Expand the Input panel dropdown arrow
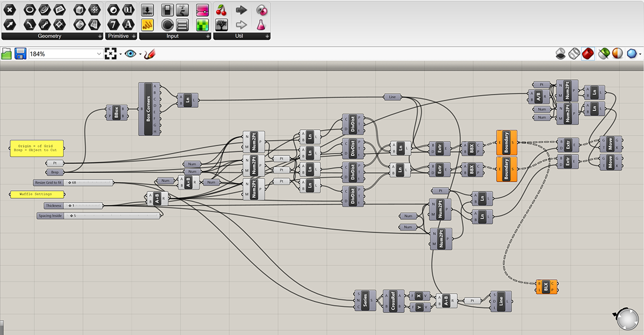 pos(208,36)
